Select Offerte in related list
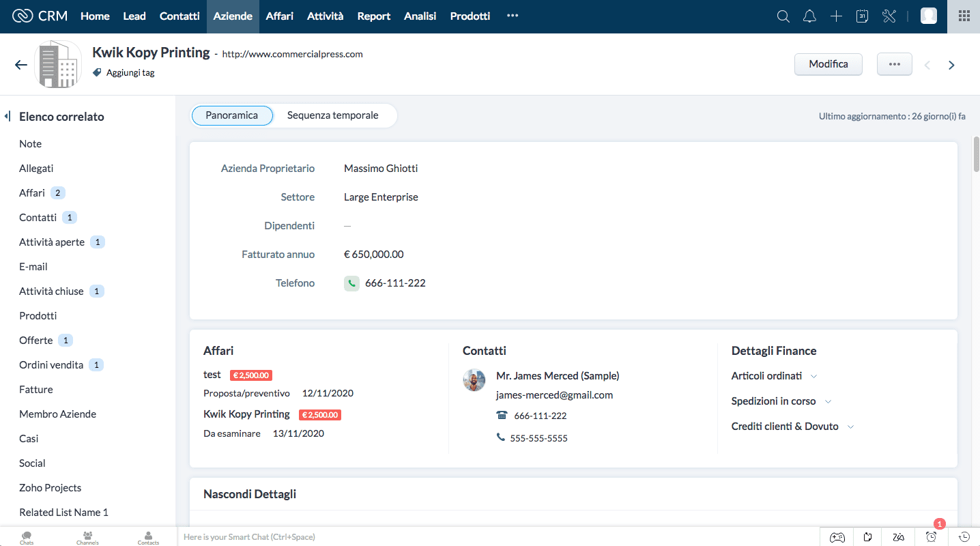980x546 pixels. coord(36,341)
